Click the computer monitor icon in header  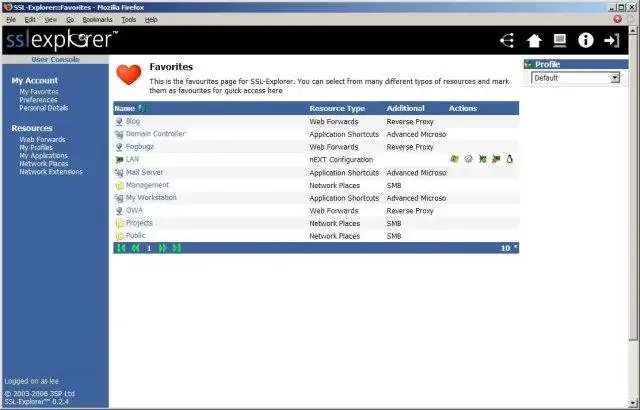(x=560, y=41)
